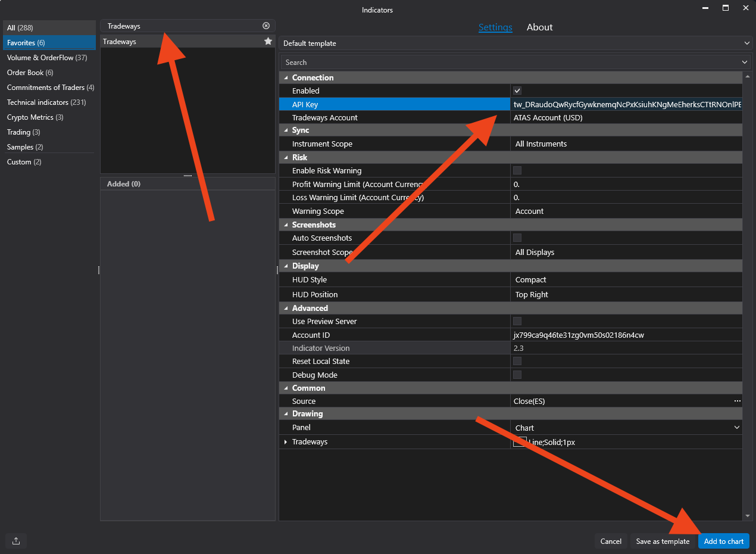Screen dimensions: 756x554
Task: Expand the settings Search dropdown arrow
Action: 745,62
